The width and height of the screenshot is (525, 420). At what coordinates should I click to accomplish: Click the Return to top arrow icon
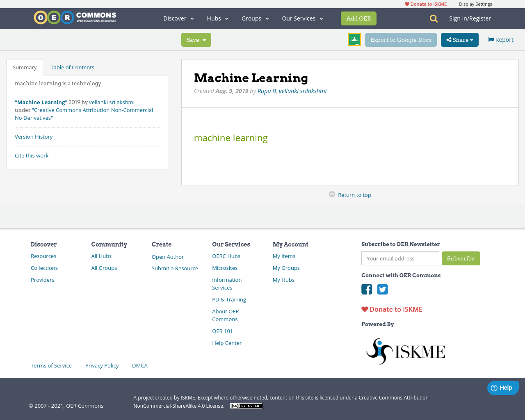pyautogui.click(x=332, y=194)
